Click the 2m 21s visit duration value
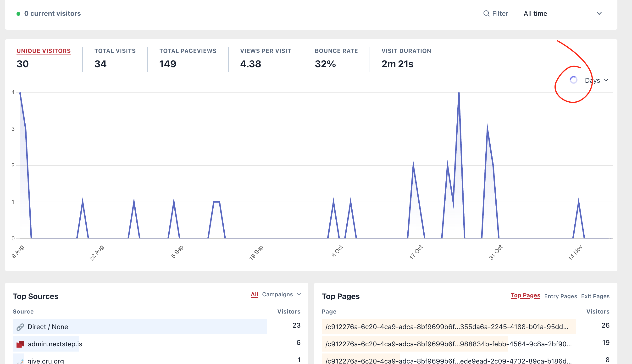 click(x=397, y=64)
